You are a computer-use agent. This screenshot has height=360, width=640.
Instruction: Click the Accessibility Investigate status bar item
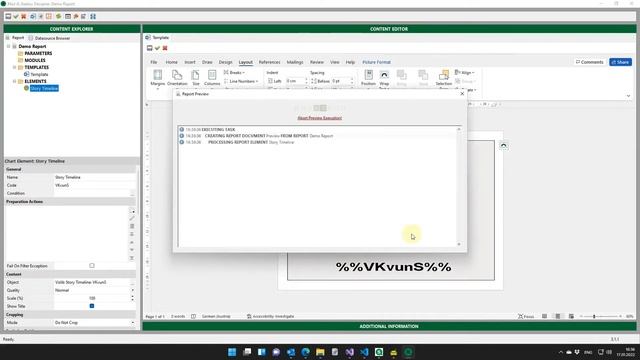271,316
